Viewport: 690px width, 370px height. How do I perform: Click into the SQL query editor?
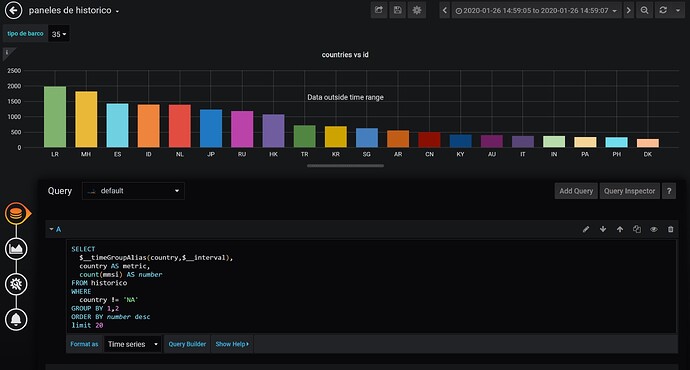[371, 286]
